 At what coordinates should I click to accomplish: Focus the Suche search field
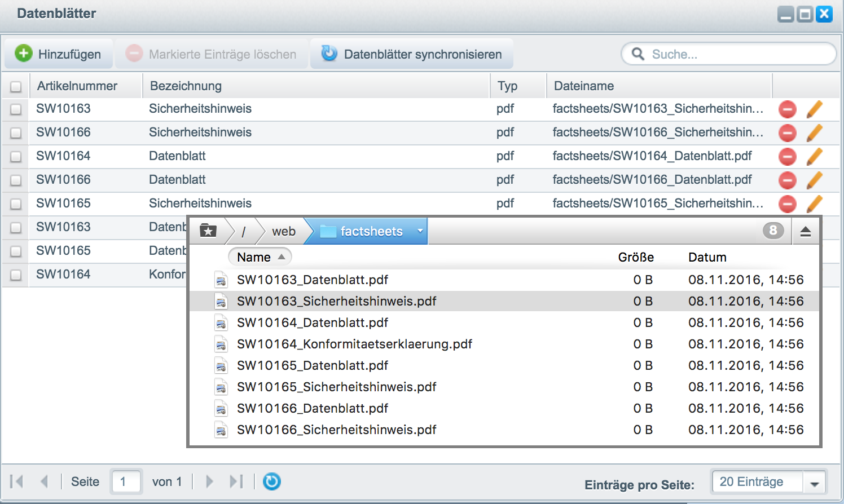pos(728,54)
